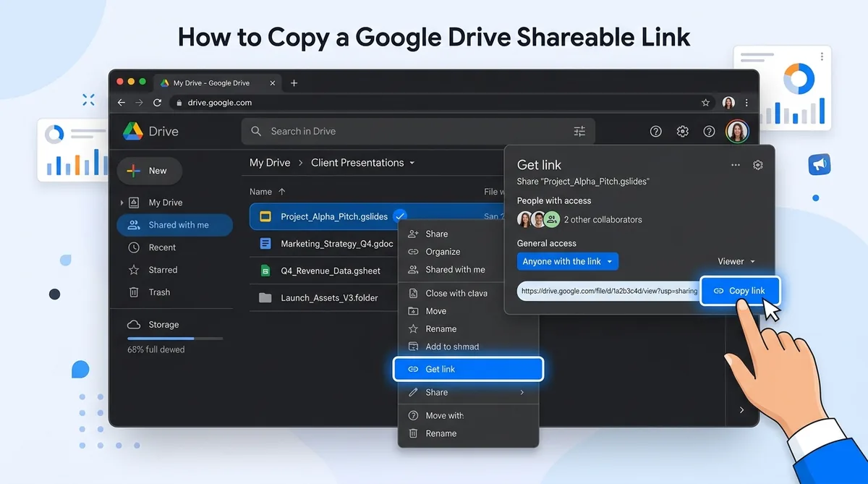This screenshot has width=868, height=484.
Task: Open the Google account avatar with the colored ring
Action: 737,131
